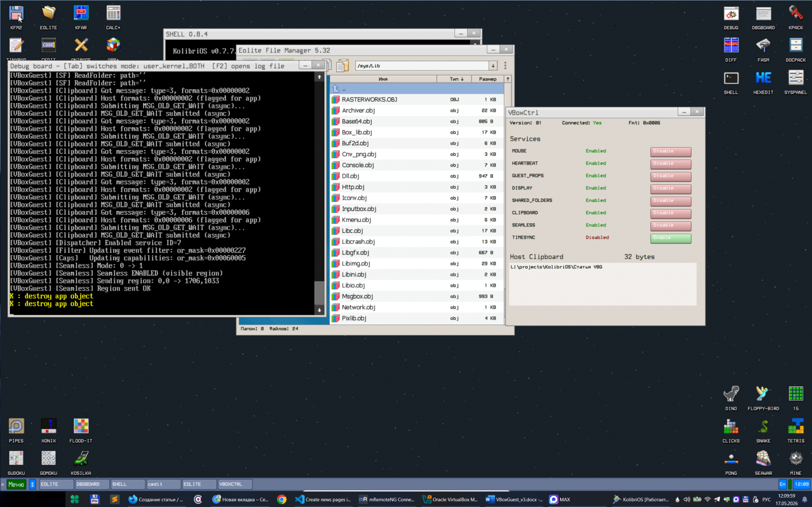Screen dimensions: 812x507
Task: Click the Debug board scrollbar thumb
Action: [320, 293]
